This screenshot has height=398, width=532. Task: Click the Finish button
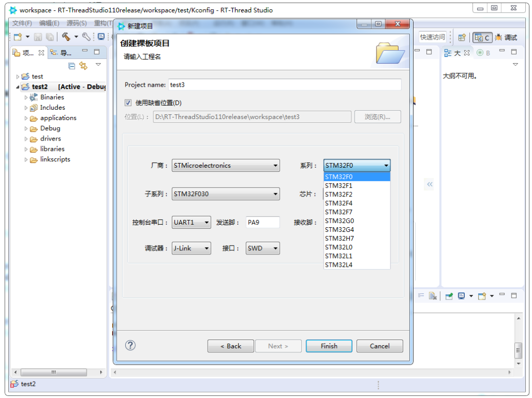(x=329, y=346)
